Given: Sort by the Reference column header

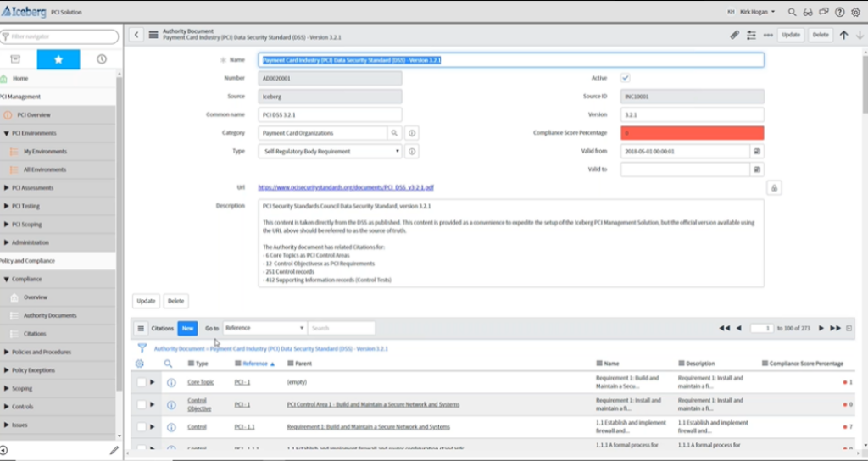Looking at the screenshot, I should coord(254,364).
